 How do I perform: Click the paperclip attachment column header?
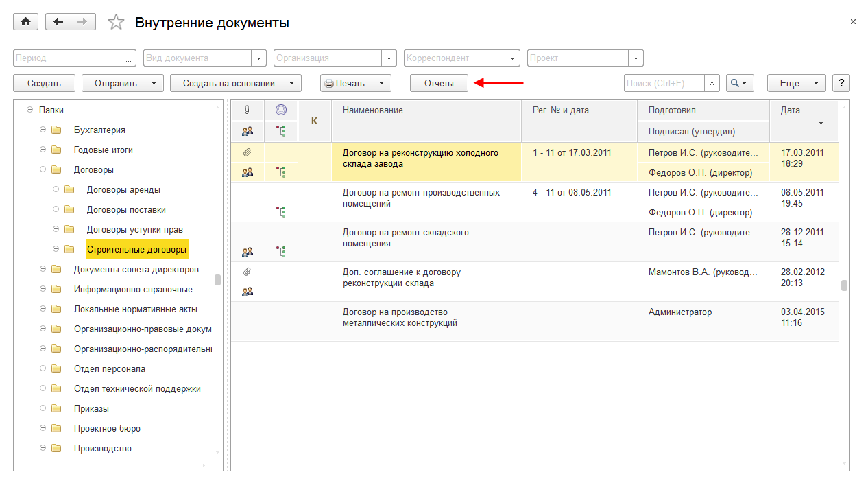(248, 110)
